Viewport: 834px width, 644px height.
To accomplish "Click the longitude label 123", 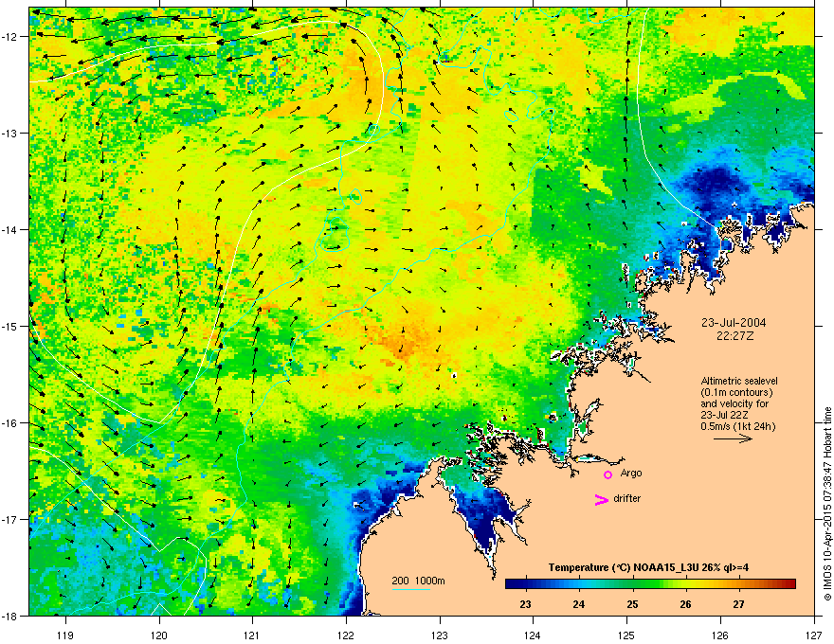I will coord(440,635).
